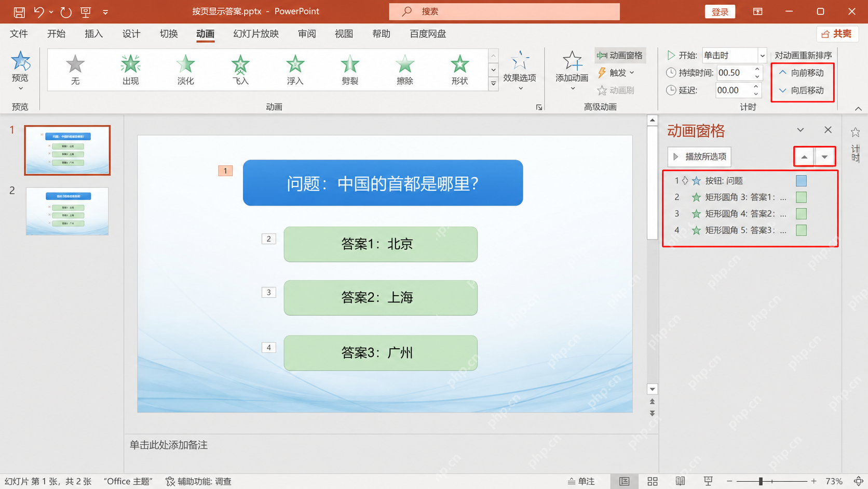This screenshot has height=489, width=868.
Task: Switch to slide sorter view icon
Action: [653, 481]
